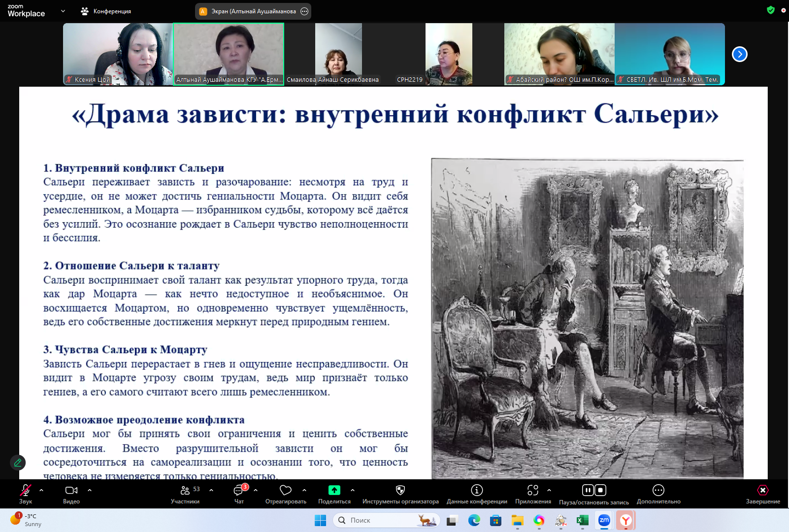Unmute microphone with the Звук button
The height and width of the screenshot is (532, 789).
(x=25, y=491)
